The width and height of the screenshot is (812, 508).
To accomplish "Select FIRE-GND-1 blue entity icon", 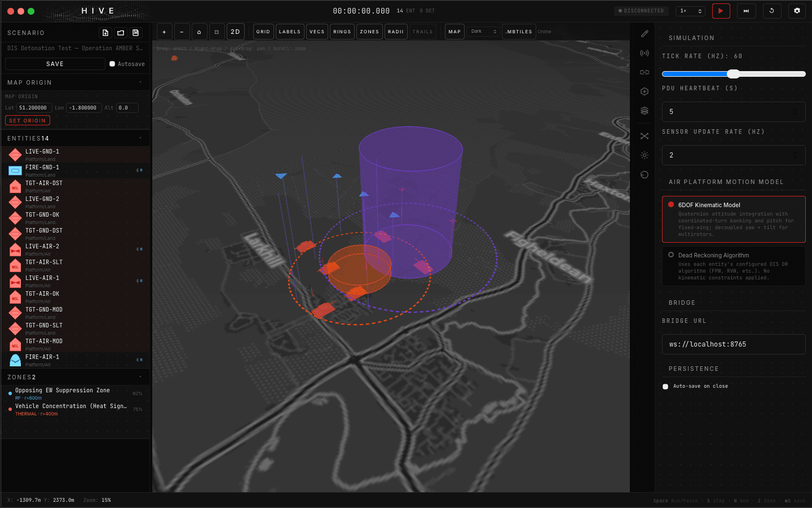I will (x=15, y=170).
